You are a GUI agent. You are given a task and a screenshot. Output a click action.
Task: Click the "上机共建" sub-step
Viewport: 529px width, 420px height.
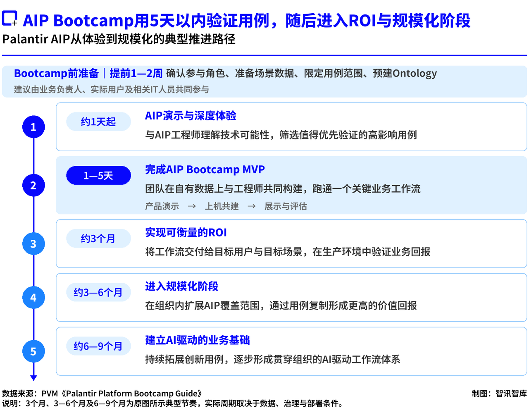click(x=222, y=206)
